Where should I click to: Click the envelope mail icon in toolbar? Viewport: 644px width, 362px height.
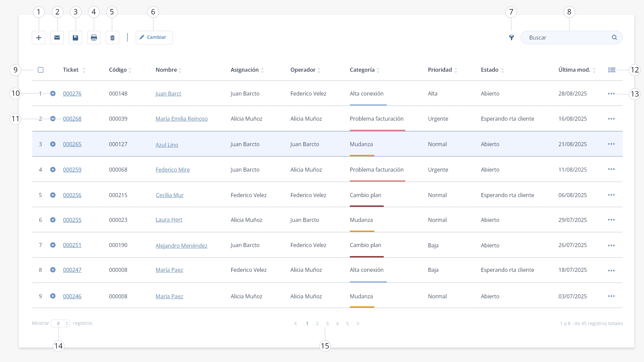tap(57, 38)
